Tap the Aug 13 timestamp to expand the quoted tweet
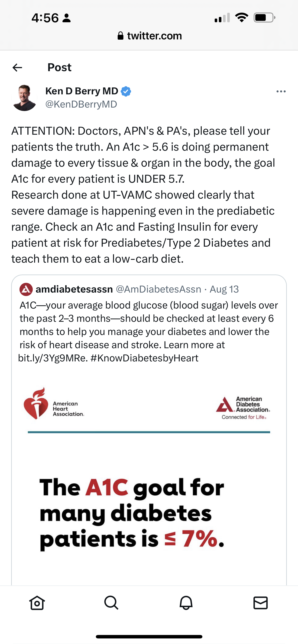The width and height of the screenshot is (298, 644). (225, 289)
